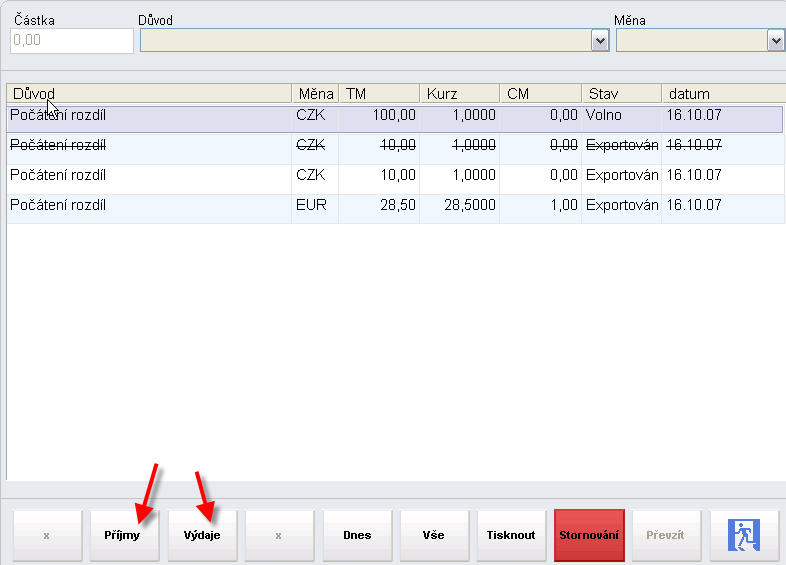
Task: Click the CM column header
Action: [541, 94]
